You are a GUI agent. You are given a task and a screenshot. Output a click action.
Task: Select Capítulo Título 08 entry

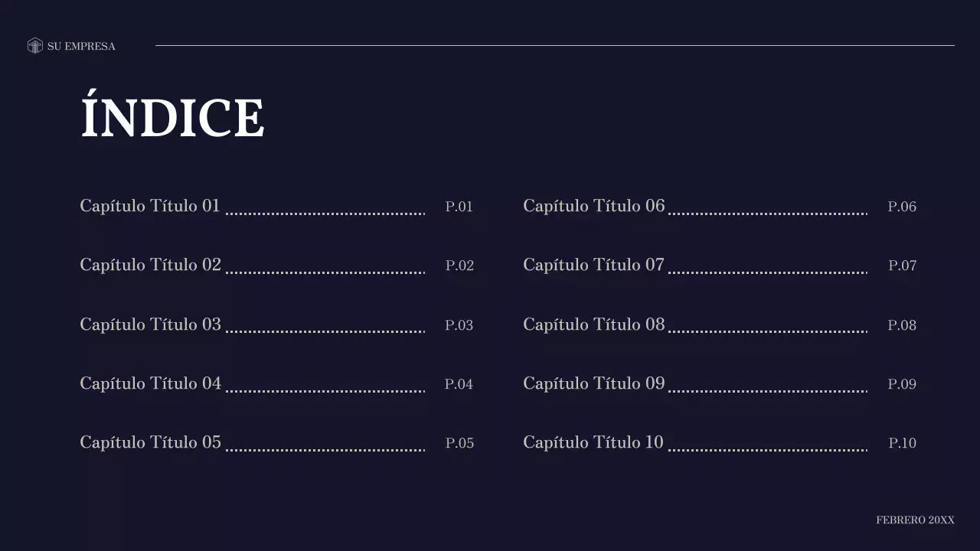593,324
